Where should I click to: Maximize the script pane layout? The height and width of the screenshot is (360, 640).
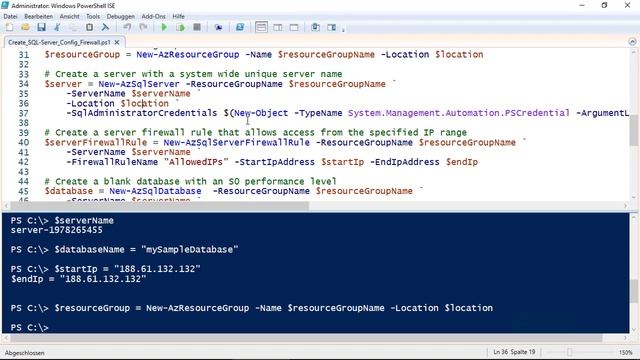[x=294, y=27]
